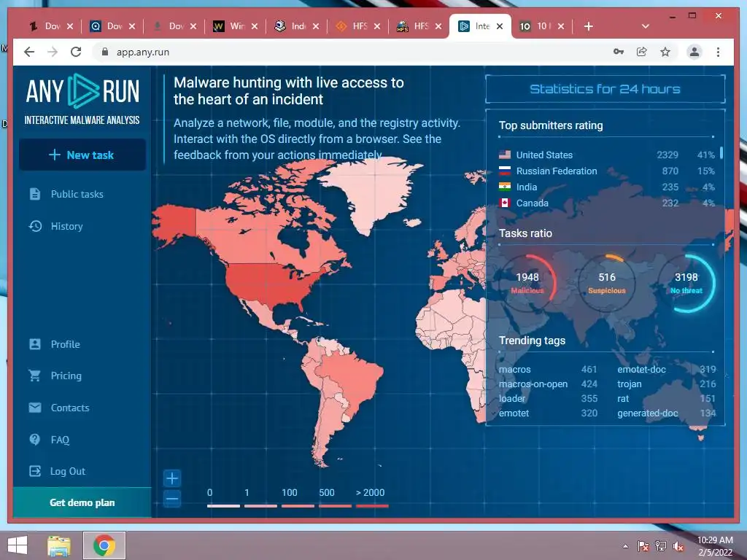Click the 'emotet' trending tag
Viewport: 747px width, 560px height.
point(514,413)
